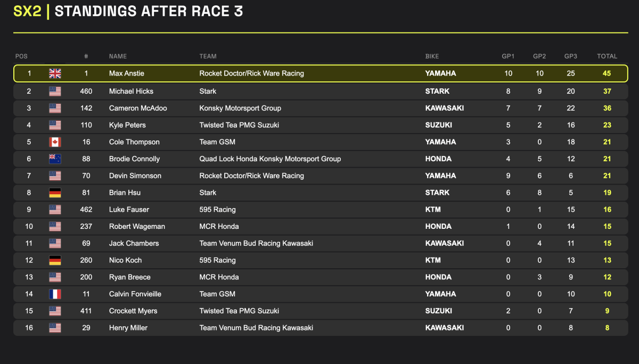This screenshot has height=364, width=639.
Task: Click the GP3 column header
Action: click(x=571, y=56)
